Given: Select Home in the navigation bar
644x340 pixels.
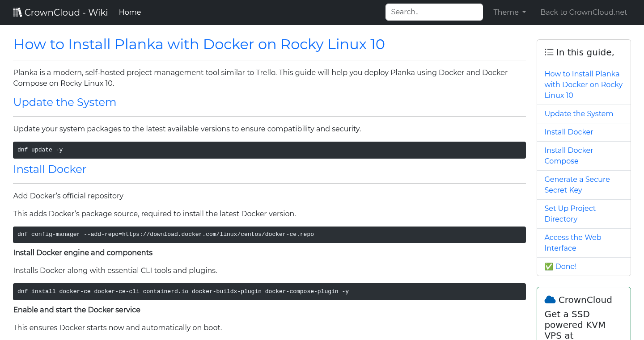Looking at the screenshot, I should tap(130, 12).
